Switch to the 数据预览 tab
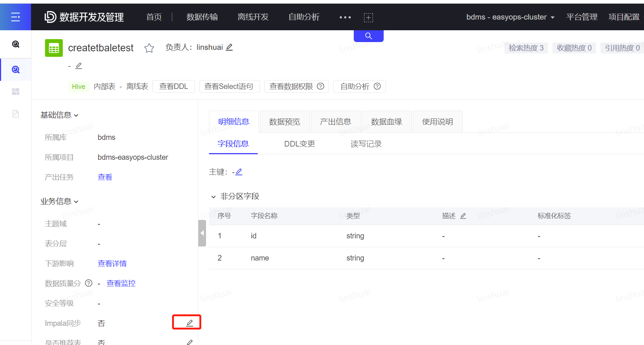644x345 pixels. [x=284, y=122]
